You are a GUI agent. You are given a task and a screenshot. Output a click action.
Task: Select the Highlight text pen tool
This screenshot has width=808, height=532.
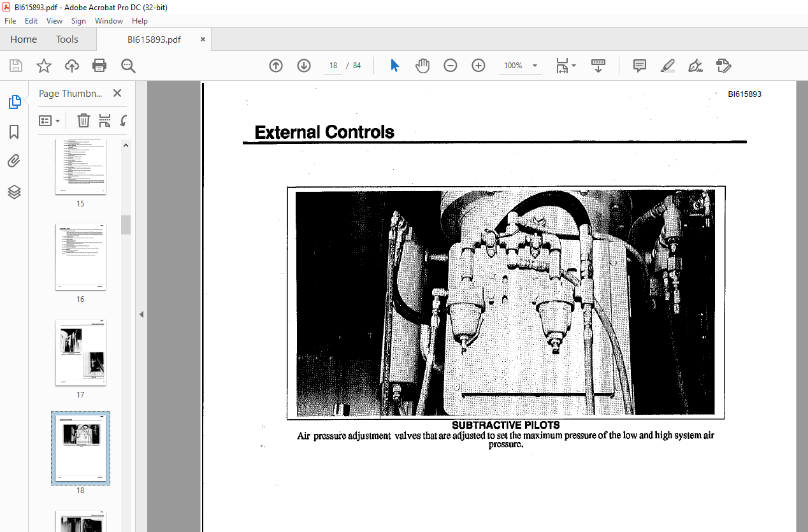point(668,66)
